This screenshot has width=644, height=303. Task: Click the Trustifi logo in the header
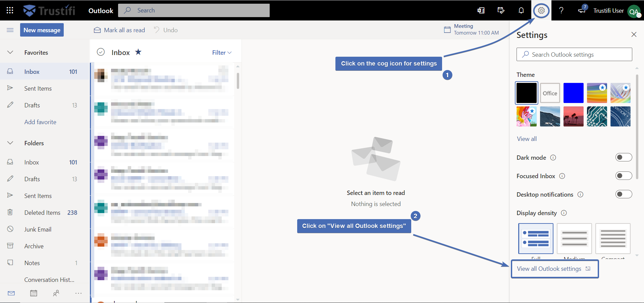coord(49,10)
